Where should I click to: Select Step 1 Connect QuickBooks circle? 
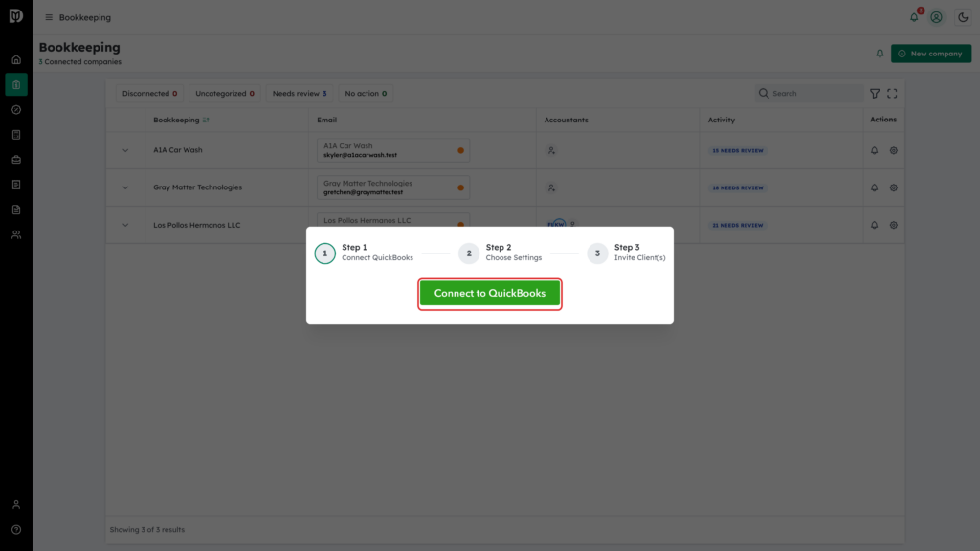[325, 253]
